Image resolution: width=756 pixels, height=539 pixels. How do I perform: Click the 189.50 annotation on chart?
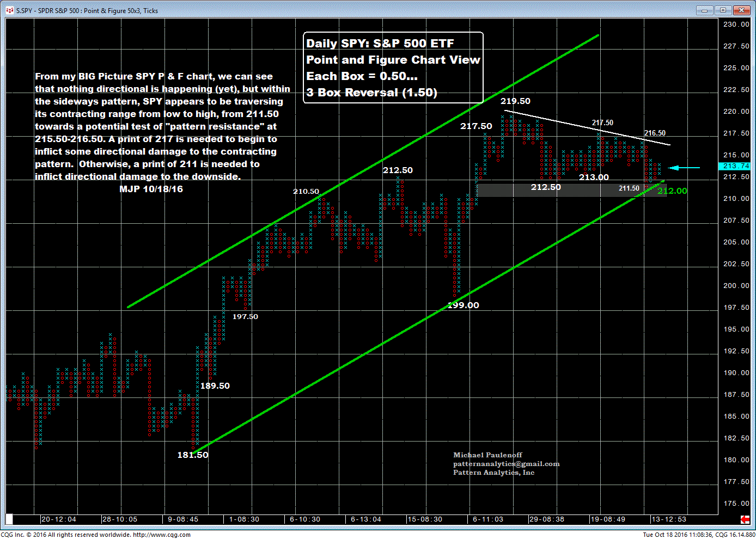pyautogui.click(x=215, y=386)
